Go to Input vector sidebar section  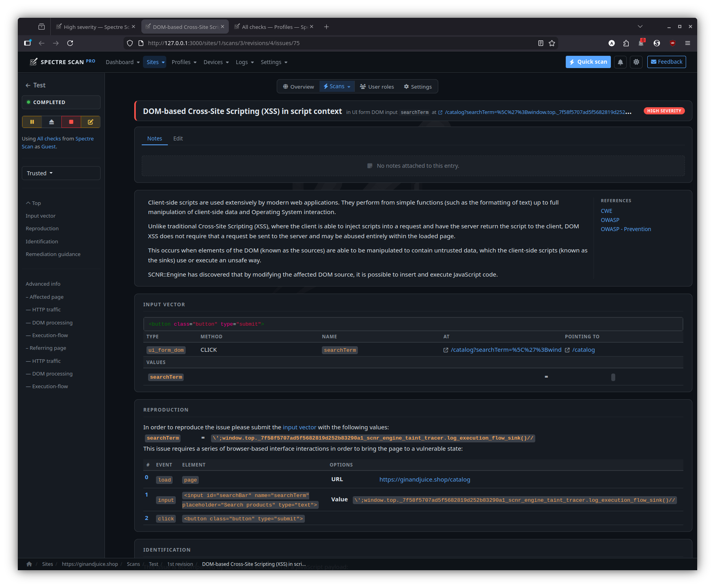(41, 216)
